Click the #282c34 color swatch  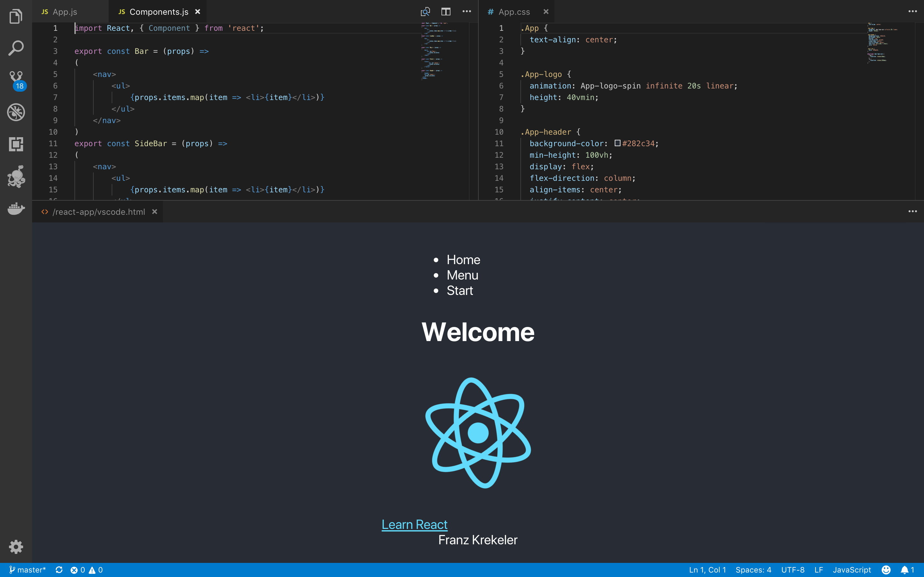pos(617,143)
